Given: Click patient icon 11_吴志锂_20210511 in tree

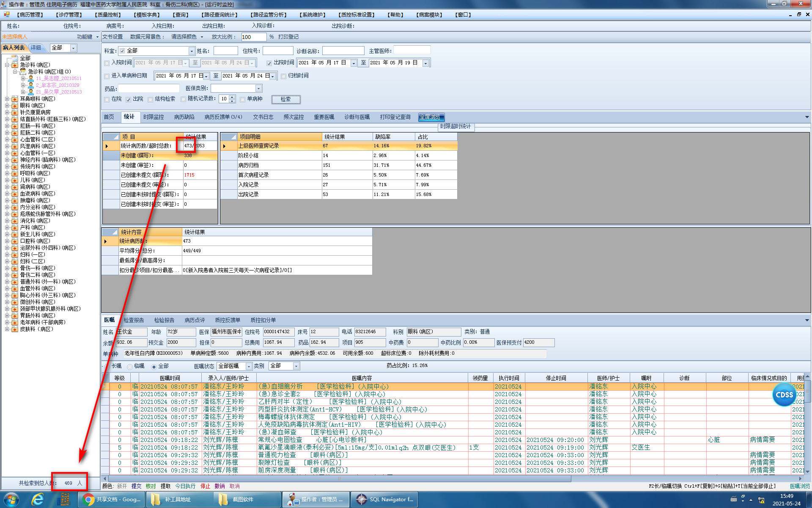Looking at the screenshot, I should (x=31, y=78).
